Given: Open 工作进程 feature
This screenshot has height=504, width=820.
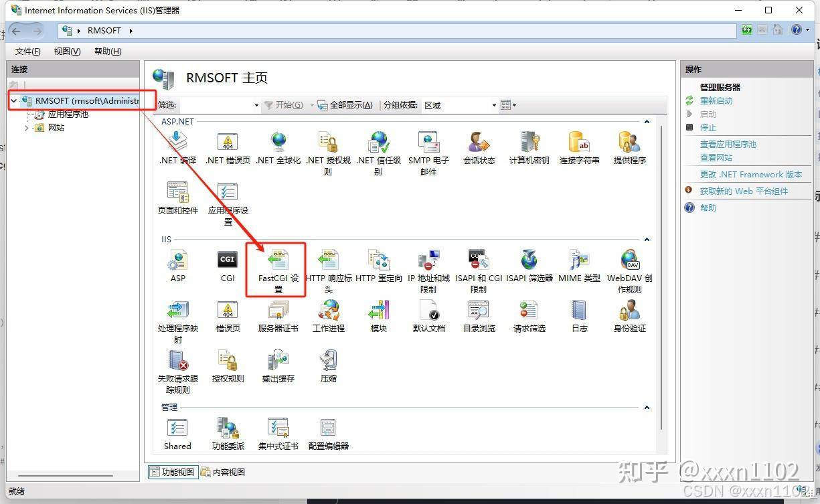Looking at the screenshot, I should pos(328,317).
